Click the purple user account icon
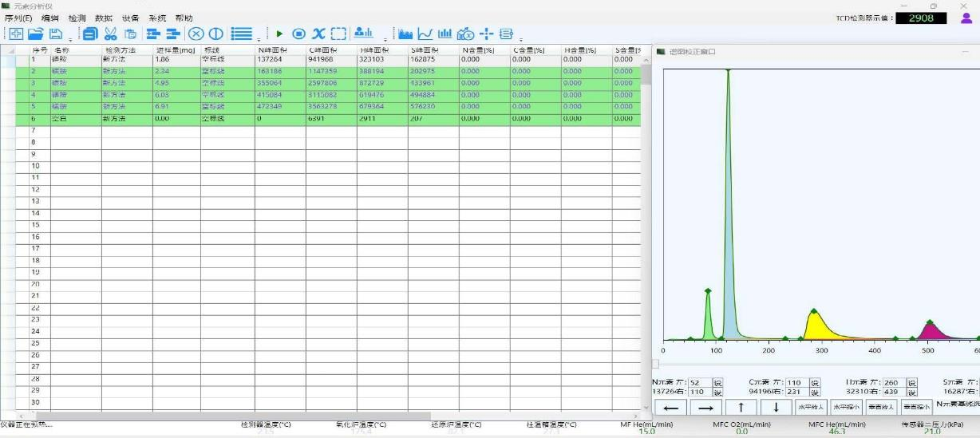Image resolution: width=980 pixels, height=438 pixels. (966, 18)
